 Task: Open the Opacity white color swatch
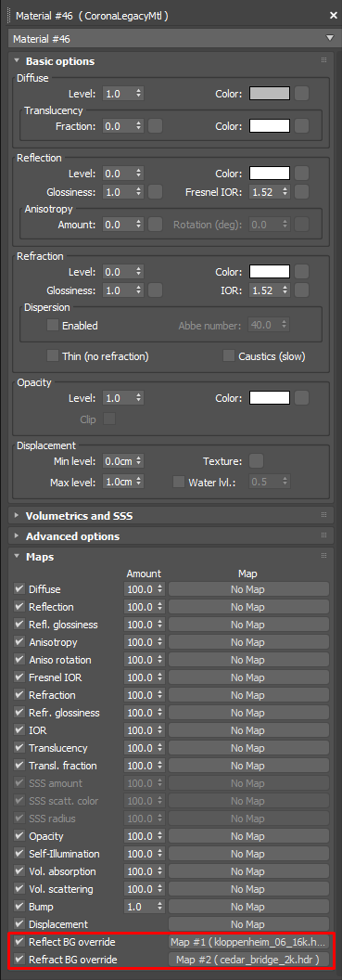pyautogui.click(x=270, y=398)
